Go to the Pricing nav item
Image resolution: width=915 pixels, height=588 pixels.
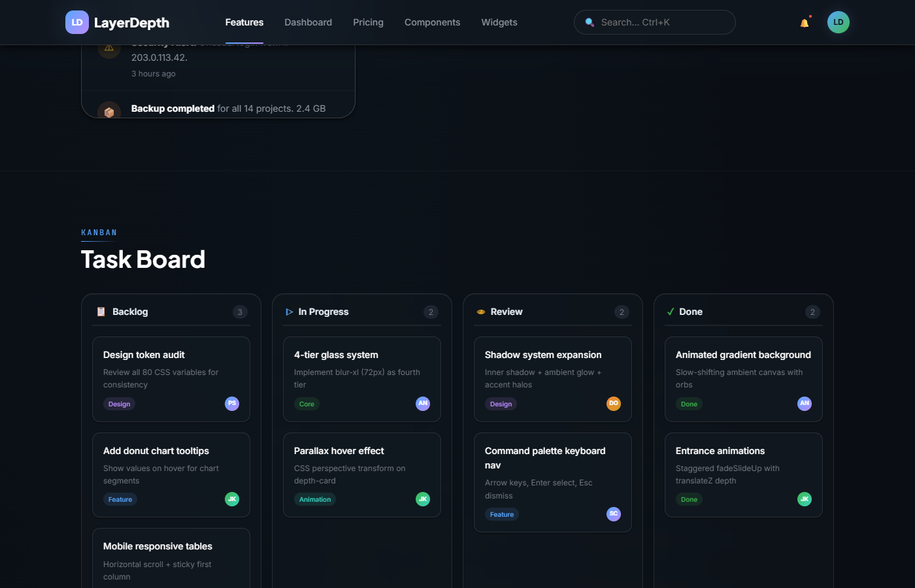[x=368, y=22]
